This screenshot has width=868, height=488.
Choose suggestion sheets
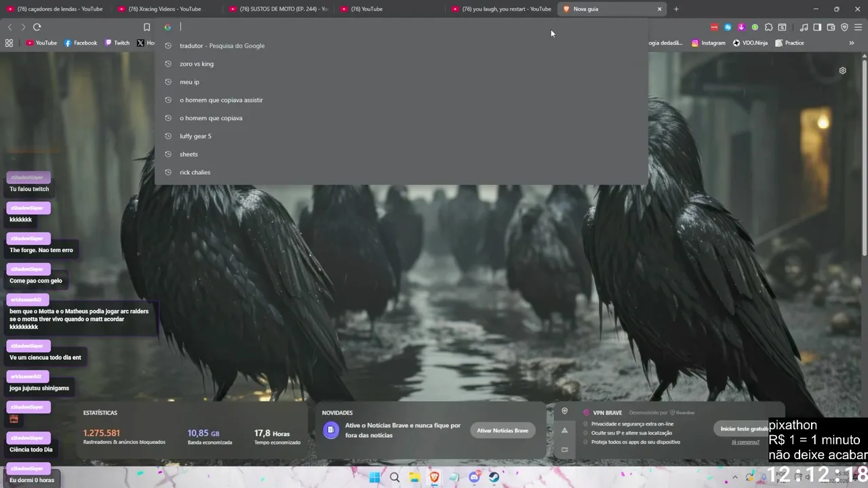(401, 154)
